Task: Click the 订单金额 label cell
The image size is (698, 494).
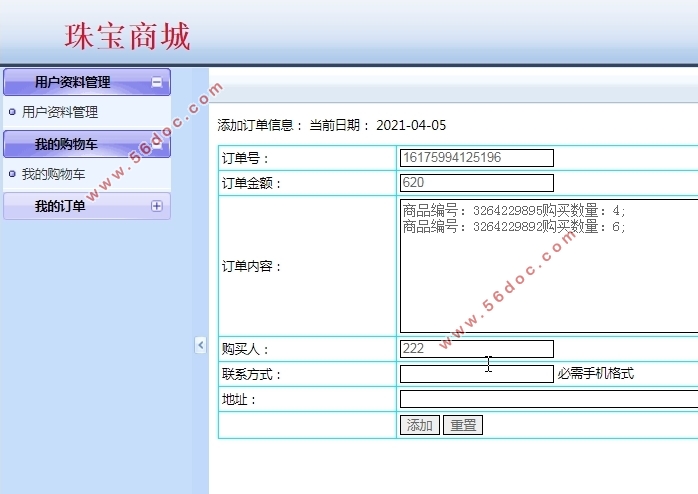Action: coord(307,183)
